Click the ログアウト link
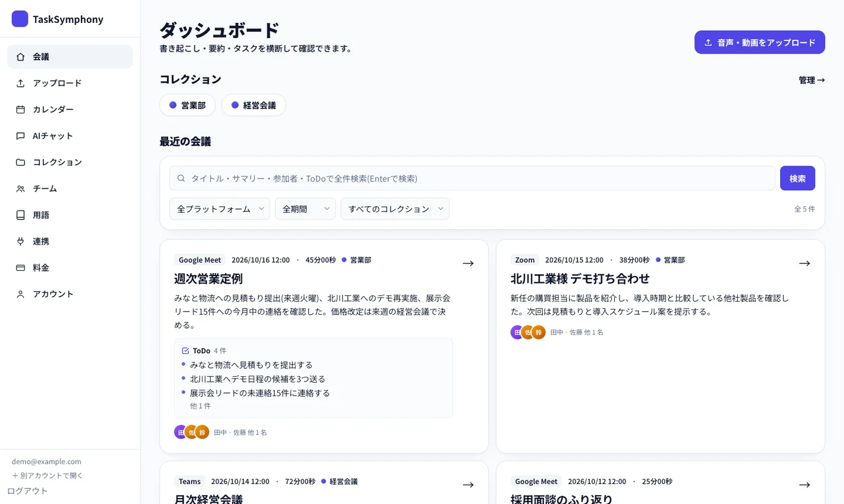The height and width of the screenshot is (504, 844). 27,491
